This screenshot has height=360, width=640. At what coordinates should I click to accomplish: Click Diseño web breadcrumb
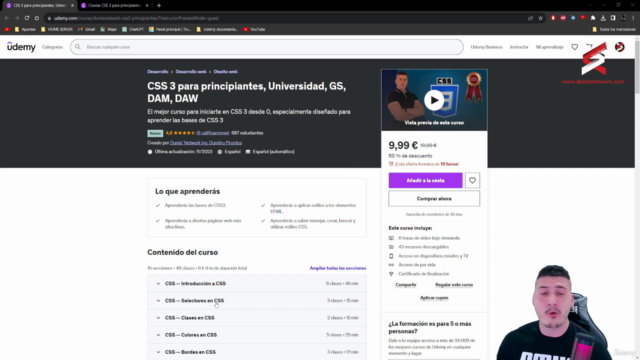point(225,71)
